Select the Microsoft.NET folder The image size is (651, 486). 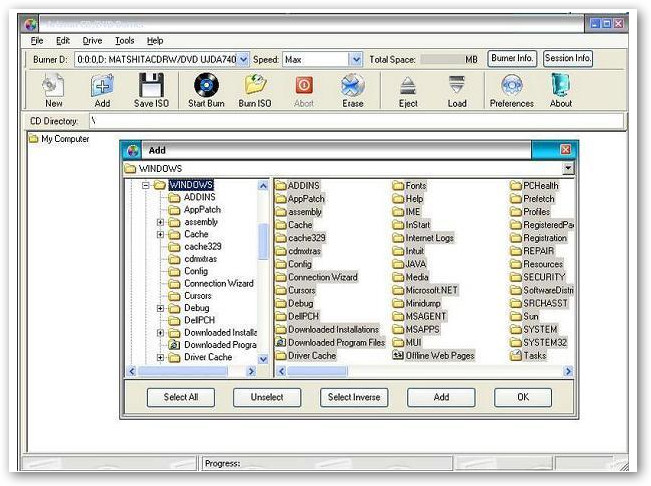coord(425,290)
